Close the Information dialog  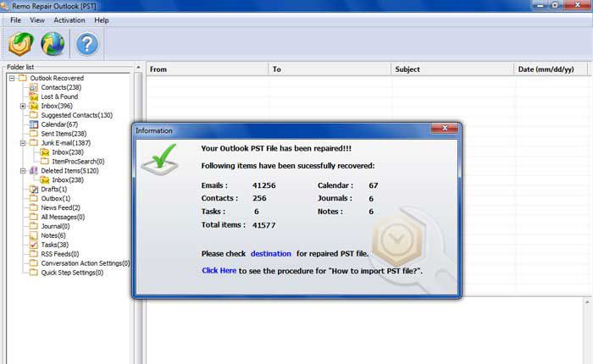[444, 130]
